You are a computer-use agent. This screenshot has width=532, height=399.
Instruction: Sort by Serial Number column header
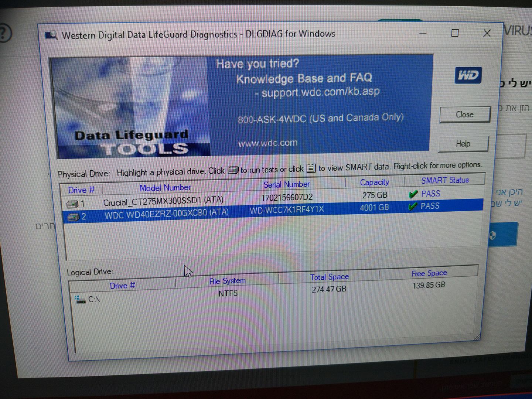[x=286, y=184]
